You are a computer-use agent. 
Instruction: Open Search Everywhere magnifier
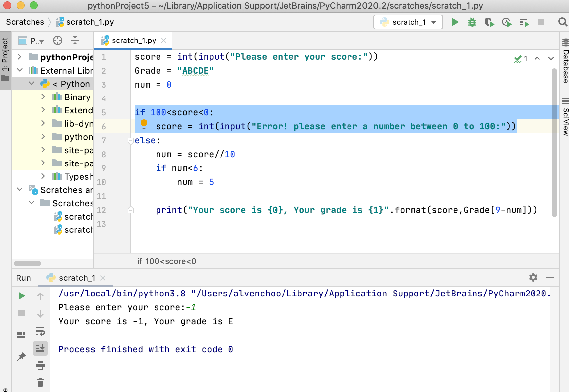pos(563,22)
